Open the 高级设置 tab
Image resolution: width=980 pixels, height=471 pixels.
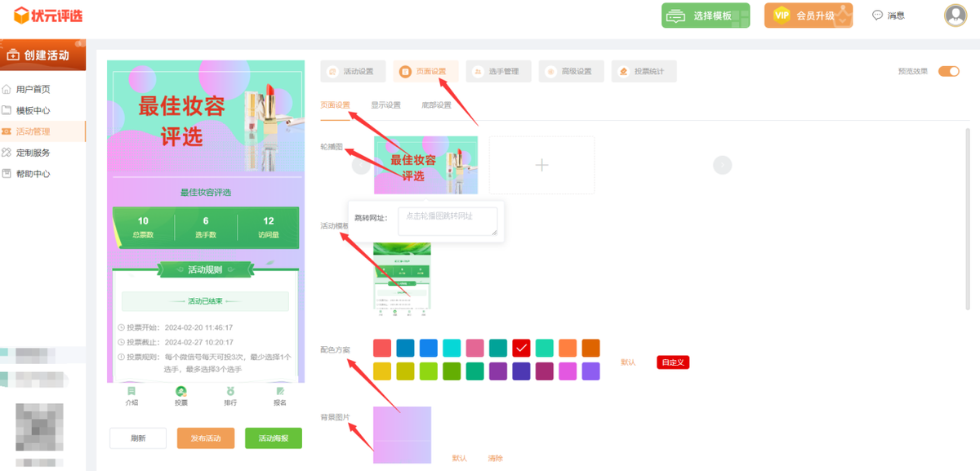571,72
